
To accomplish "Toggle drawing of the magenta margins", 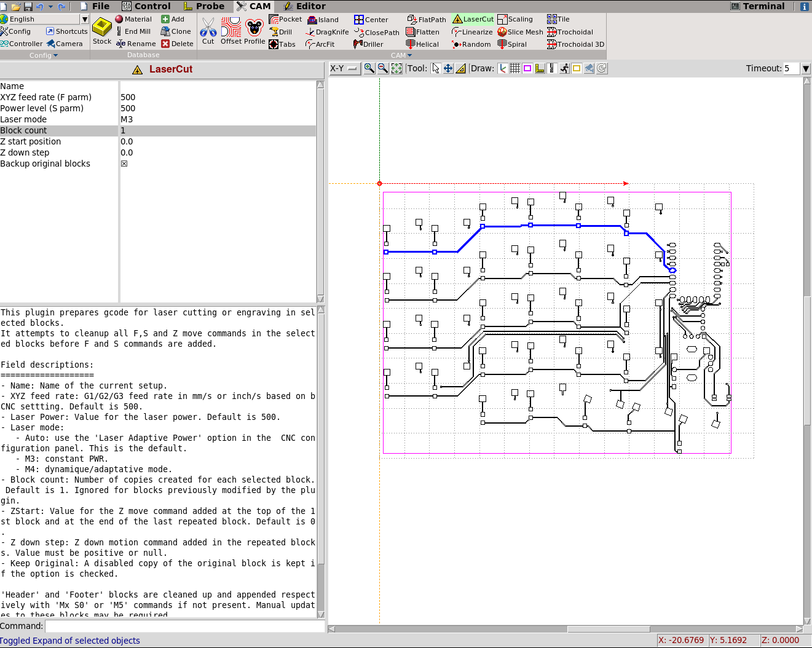I will coord(527,68).
